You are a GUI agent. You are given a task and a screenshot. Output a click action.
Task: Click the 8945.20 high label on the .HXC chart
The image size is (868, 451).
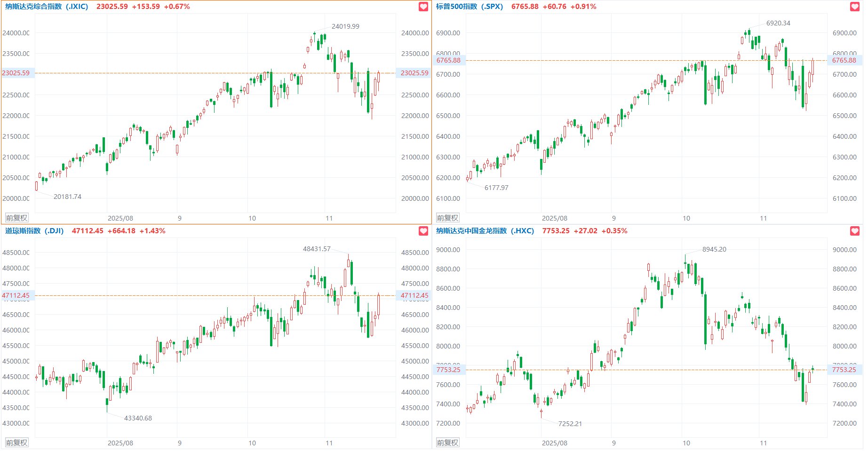pyautogui.click(x=714, y=249)
